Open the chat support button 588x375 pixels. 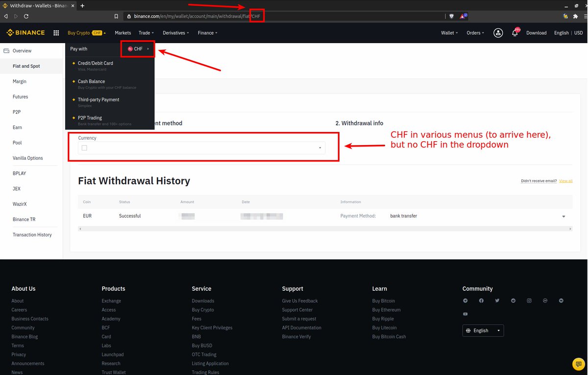pos(578,364)
